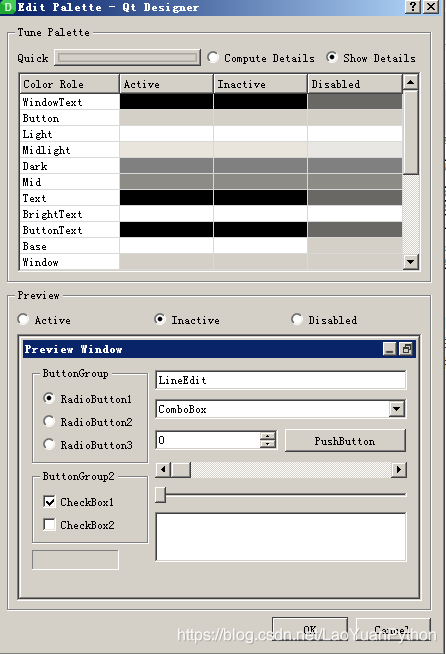Pick the Active WindowText color swatch
The image size is (446, 654).
pyautogui.click(x=166, y=101)
